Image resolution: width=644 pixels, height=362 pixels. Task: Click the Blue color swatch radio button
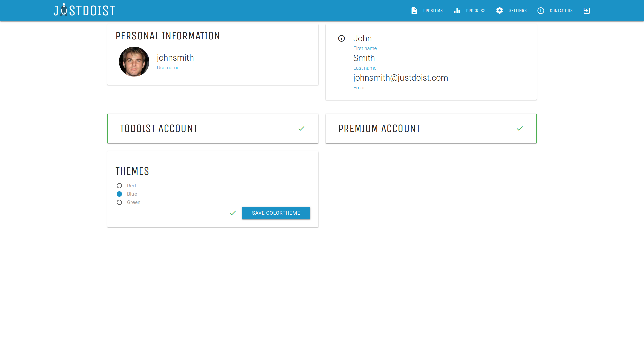point(119,194)
